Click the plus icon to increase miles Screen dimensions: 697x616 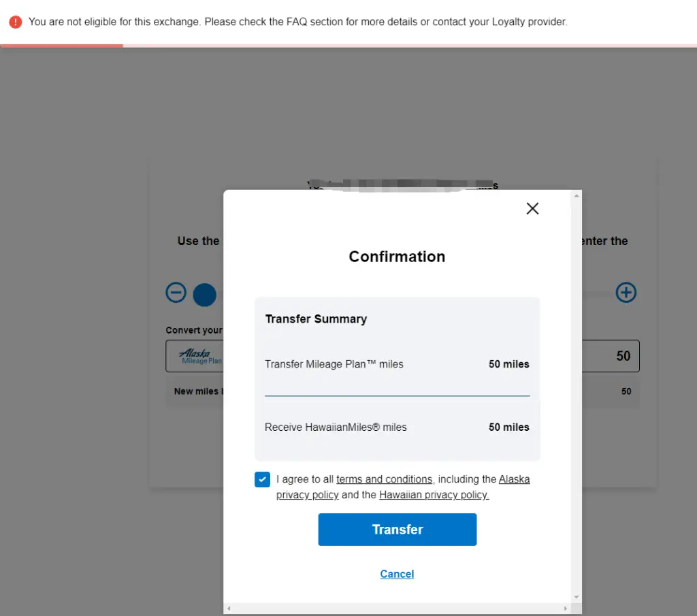(626, 293)
